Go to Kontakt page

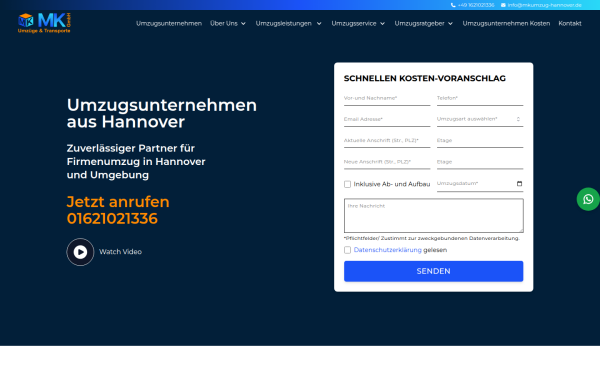[x=570, y=23]
